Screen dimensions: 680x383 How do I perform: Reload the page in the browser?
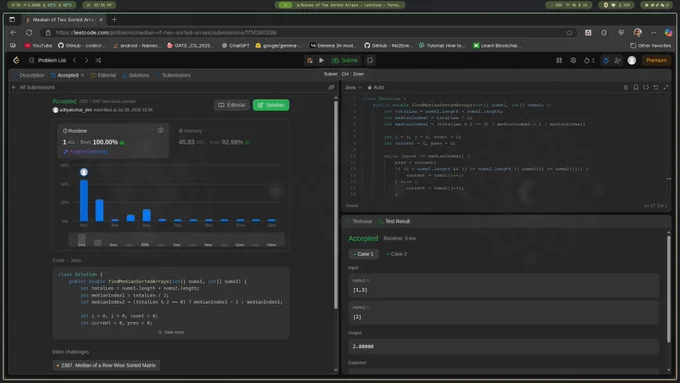click(29, 33)
